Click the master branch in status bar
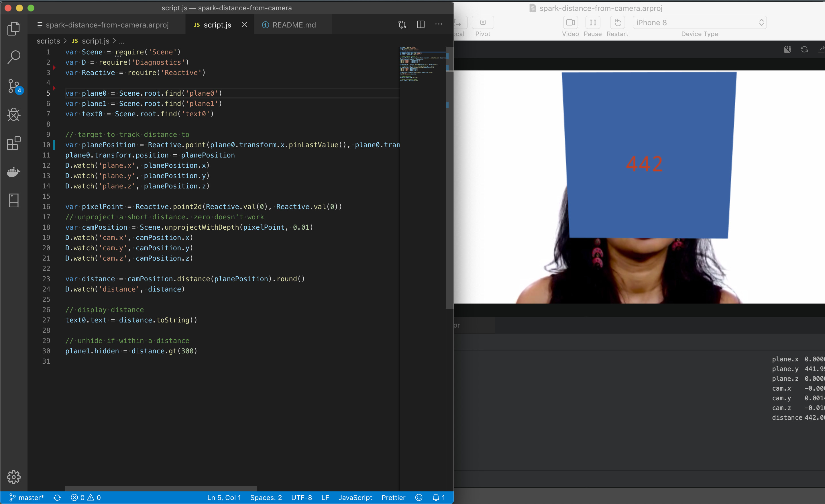The height and width of the screenshot is (504, 825). coord(27,498)
